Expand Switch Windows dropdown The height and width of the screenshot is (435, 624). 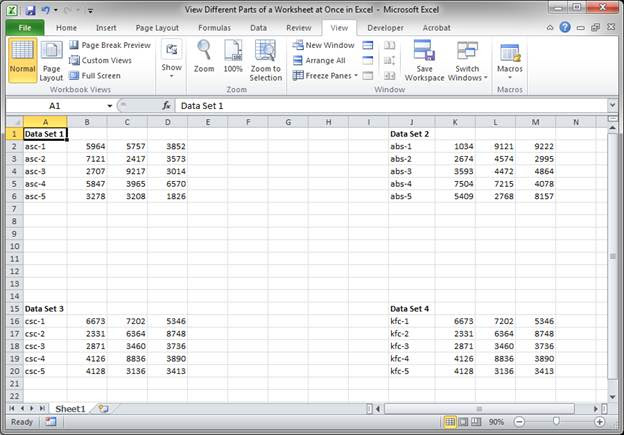[486, 78]
